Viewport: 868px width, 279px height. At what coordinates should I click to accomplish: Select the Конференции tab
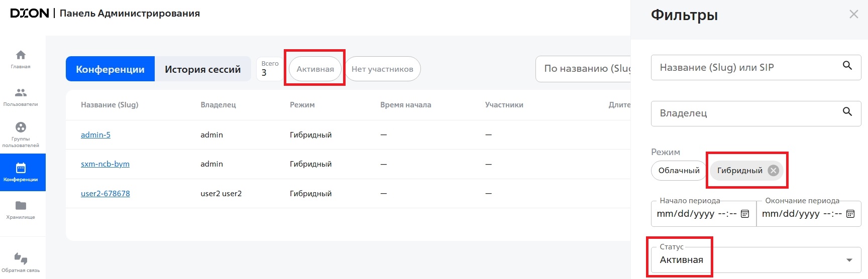tap(110, 69)
